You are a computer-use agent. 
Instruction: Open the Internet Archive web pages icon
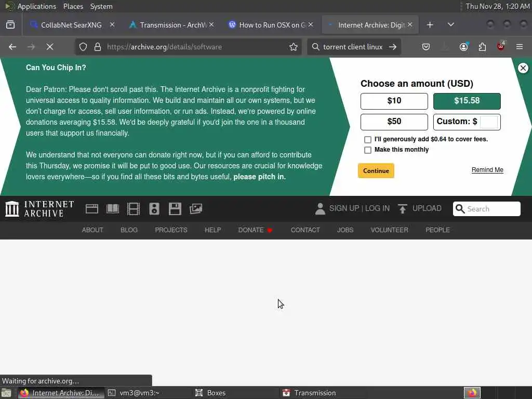[x=92, y=209]
